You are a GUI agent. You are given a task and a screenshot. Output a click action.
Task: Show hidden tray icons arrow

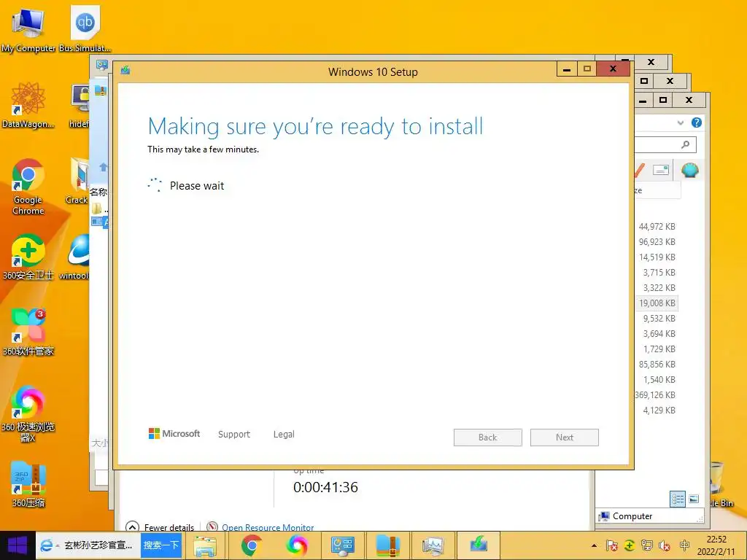(x=594, y=545)
